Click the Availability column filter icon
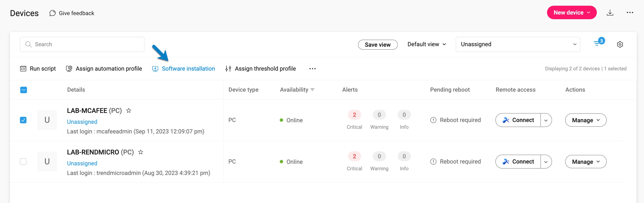 click(x=312, y=90)
